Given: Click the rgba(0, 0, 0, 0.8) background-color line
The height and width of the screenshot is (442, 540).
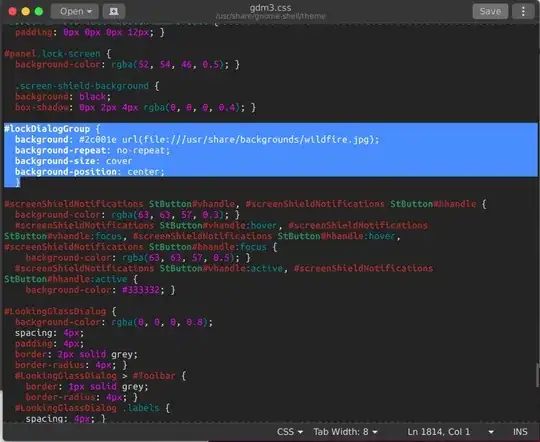Looking at the screenshot, I should (114, 322).
